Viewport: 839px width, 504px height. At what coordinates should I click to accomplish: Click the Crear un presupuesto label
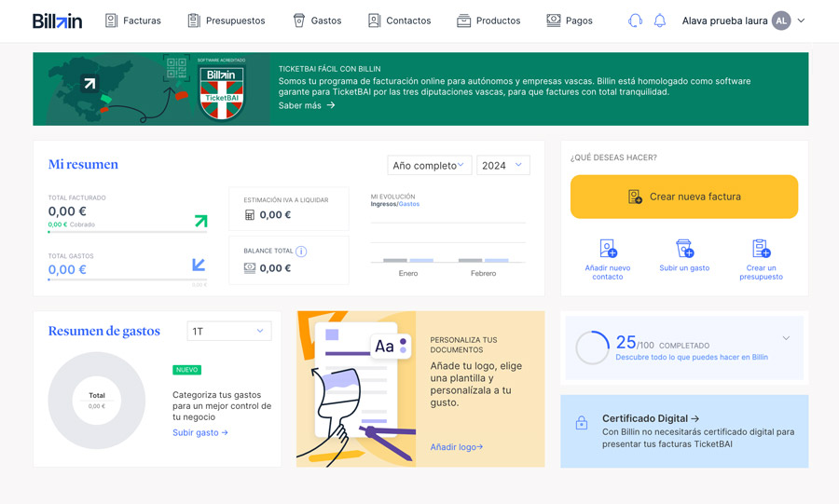pos(761,272)
